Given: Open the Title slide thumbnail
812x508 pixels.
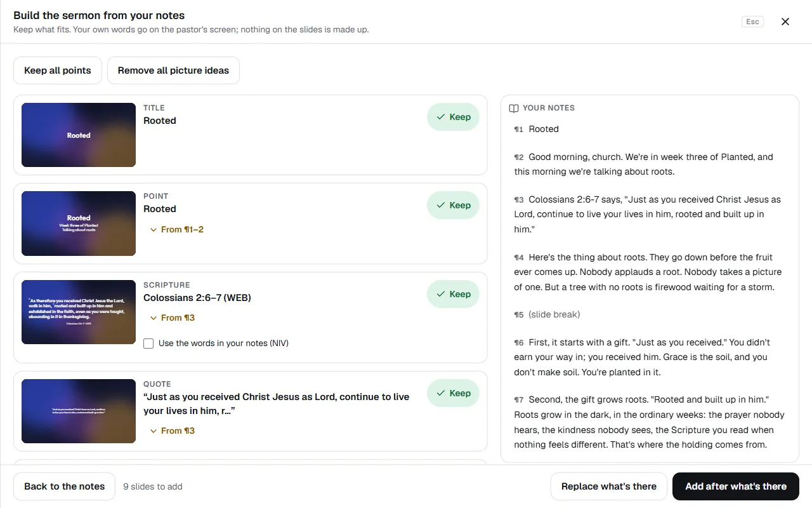Looking at the screenshot, I should pos(79,135).
